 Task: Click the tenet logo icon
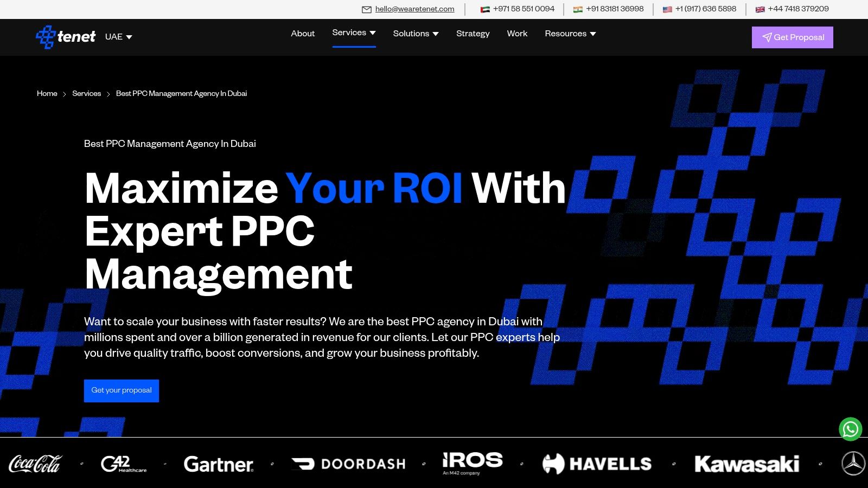pos(46,37)
